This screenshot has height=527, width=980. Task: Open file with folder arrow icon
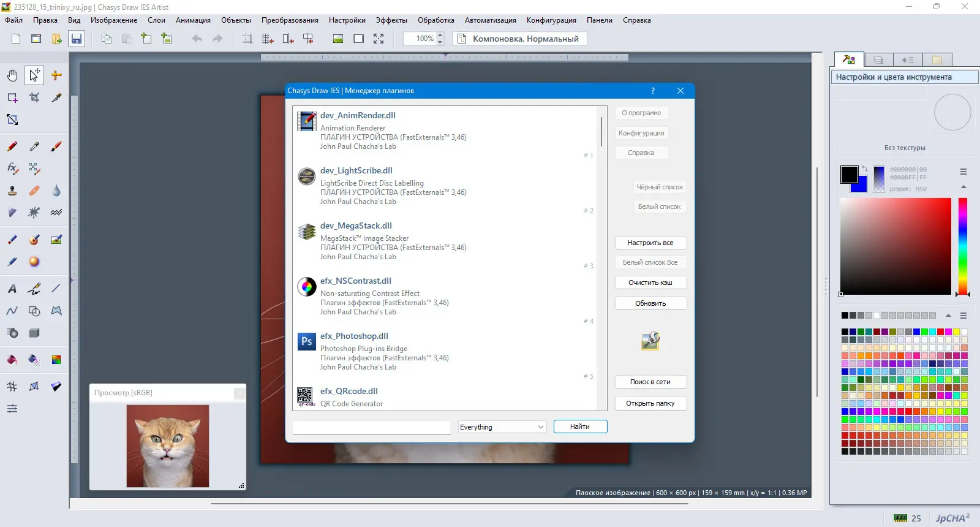(x=56, y=39)
